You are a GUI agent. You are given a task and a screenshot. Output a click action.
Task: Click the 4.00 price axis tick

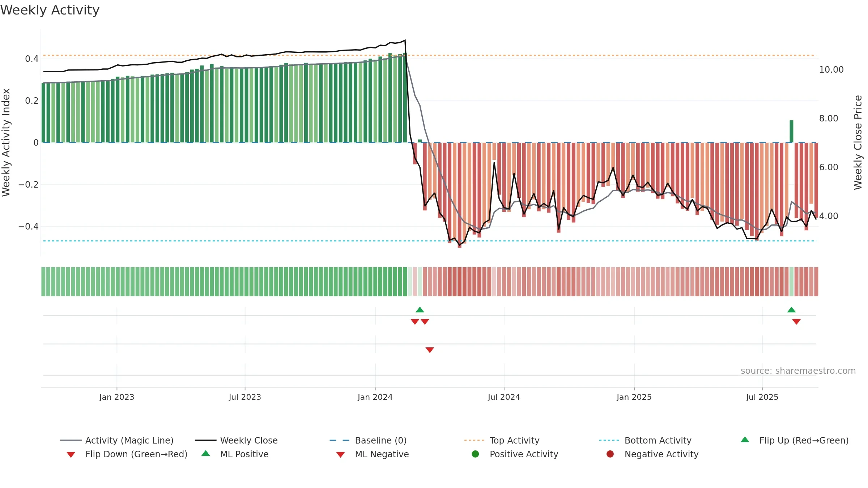829,216
